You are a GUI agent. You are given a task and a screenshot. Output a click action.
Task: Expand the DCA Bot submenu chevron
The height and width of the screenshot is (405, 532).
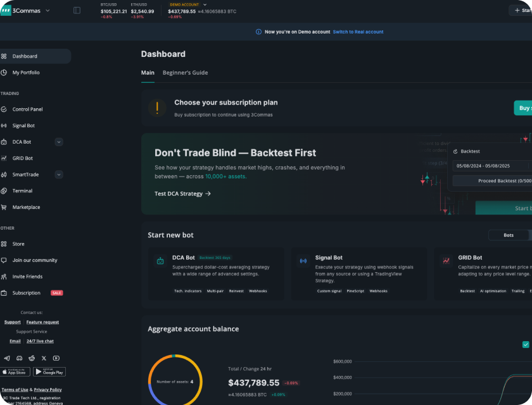(x=59, y=142)
